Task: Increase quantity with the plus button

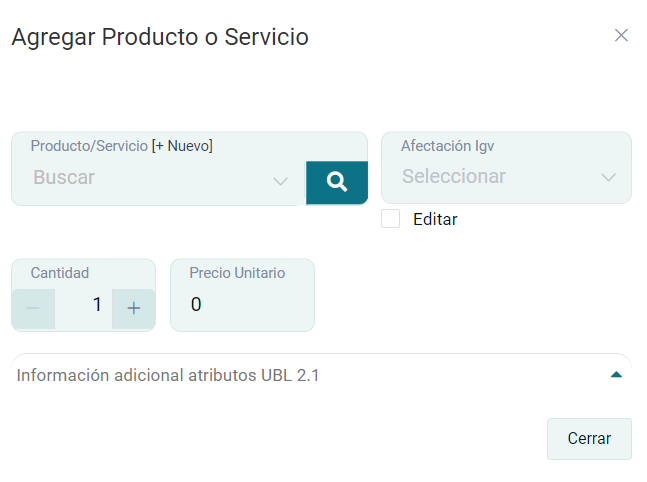Action: [134, 308]
